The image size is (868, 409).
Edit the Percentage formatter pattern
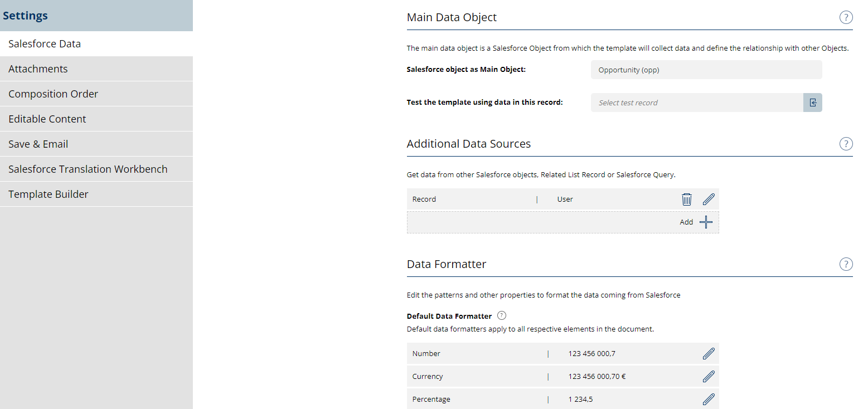(709, 399)
